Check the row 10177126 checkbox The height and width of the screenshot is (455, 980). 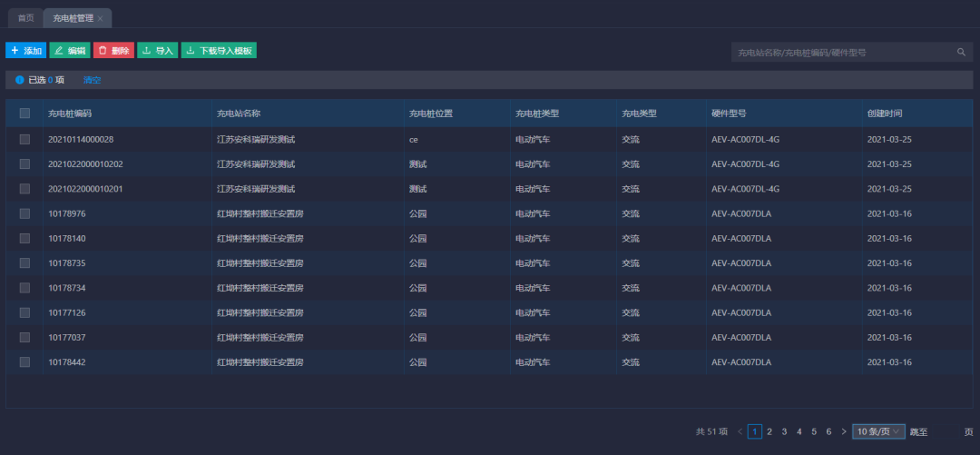pyautogui.click(x=25, y=312)
